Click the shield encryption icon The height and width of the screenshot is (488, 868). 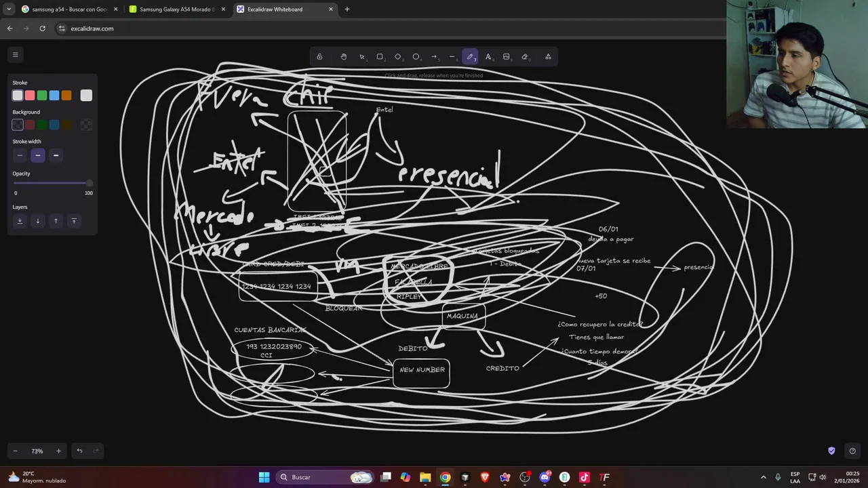click(x=831, y=451)
